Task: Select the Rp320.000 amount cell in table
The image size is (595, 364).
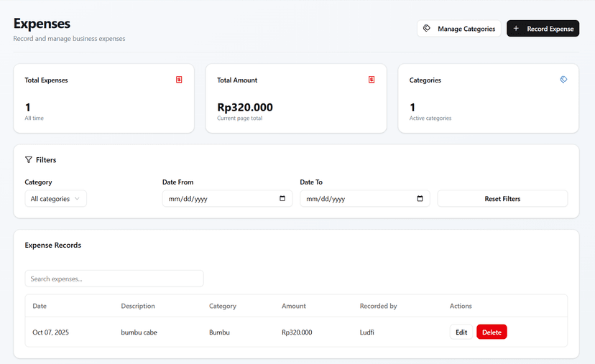Action: [297, 332]
